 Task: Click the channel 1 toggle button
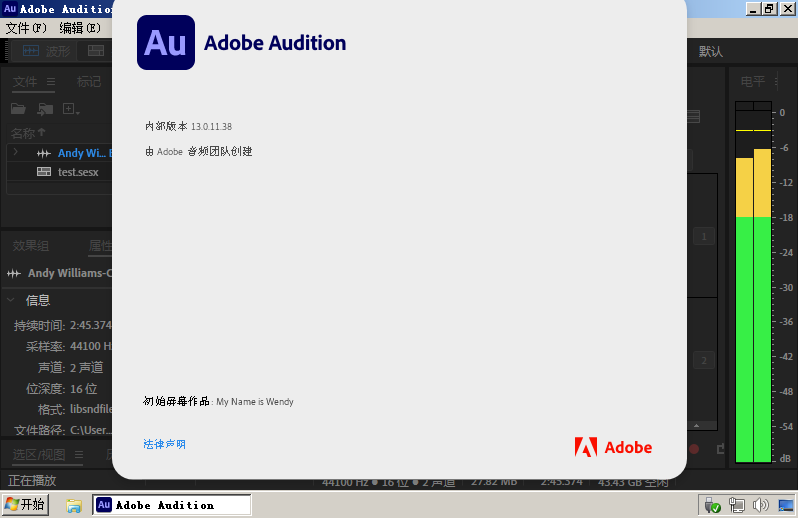pyautogui.click(x=704, y=236)
